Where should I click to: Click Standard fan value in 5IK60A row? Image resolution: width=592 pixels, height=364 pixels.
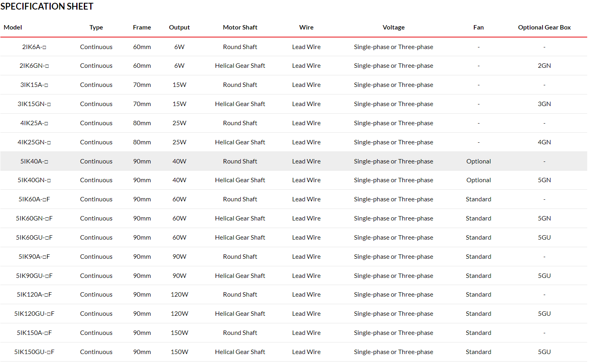click(479, 199)
